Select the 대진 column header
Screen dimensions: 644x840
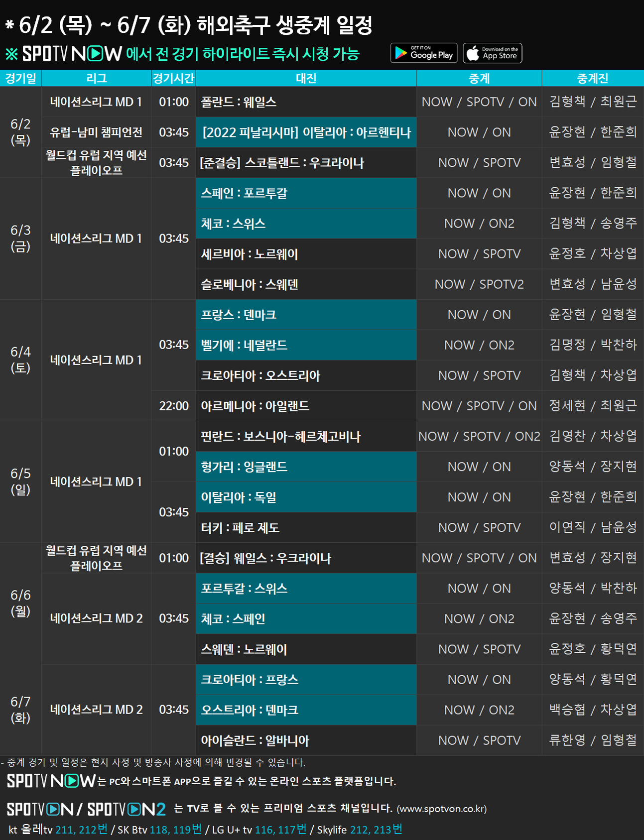306,78
